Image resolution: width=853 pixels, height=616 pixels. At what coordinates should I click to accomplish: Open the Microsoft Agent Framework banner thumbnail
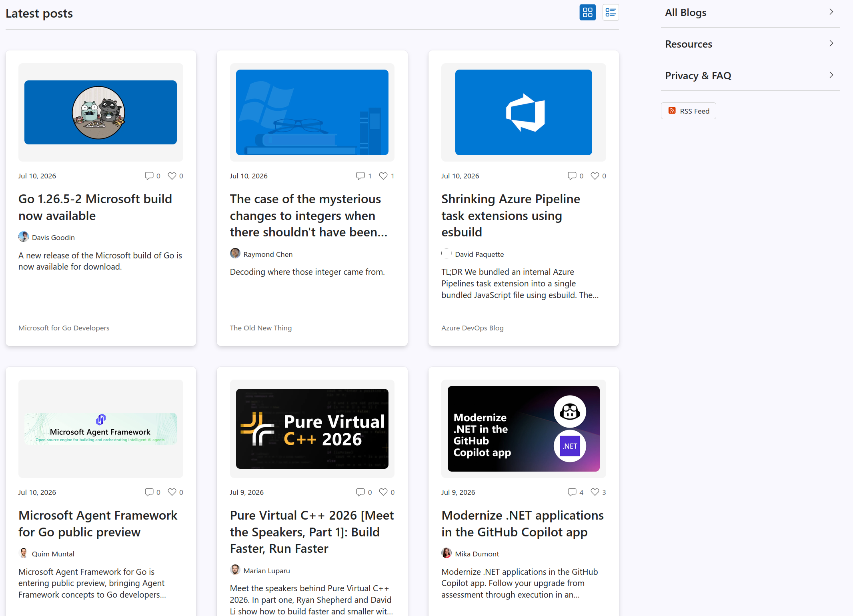pos(100,429)
